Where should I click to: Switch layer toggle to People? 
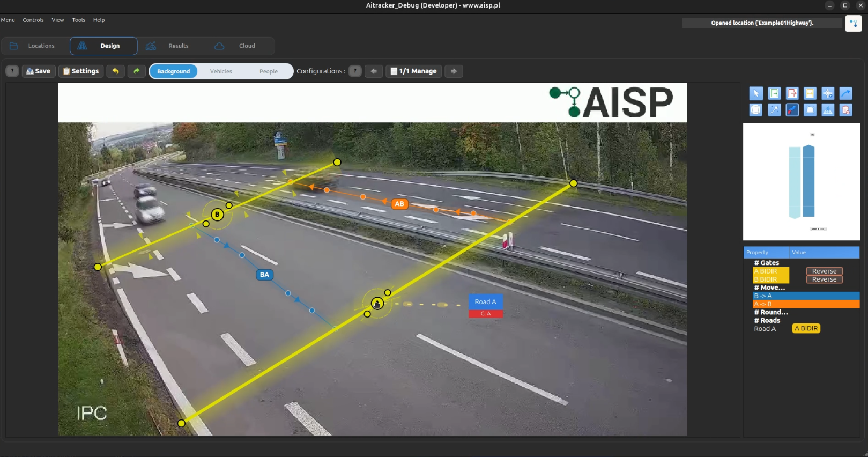click(269, 71)
